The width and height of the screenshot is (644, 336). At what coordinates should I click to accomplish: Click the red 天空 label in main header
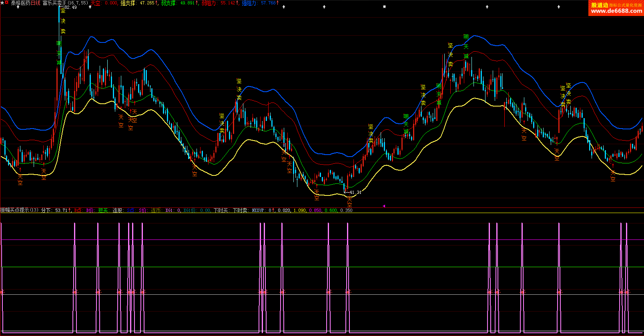[95, 3]
